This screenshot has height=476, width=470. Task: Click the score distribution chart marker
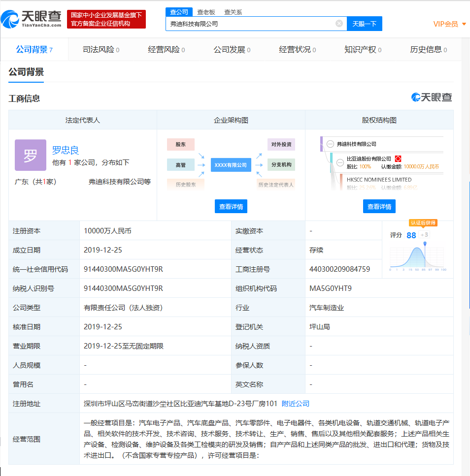pyautogui.click(x=425, y=244)
